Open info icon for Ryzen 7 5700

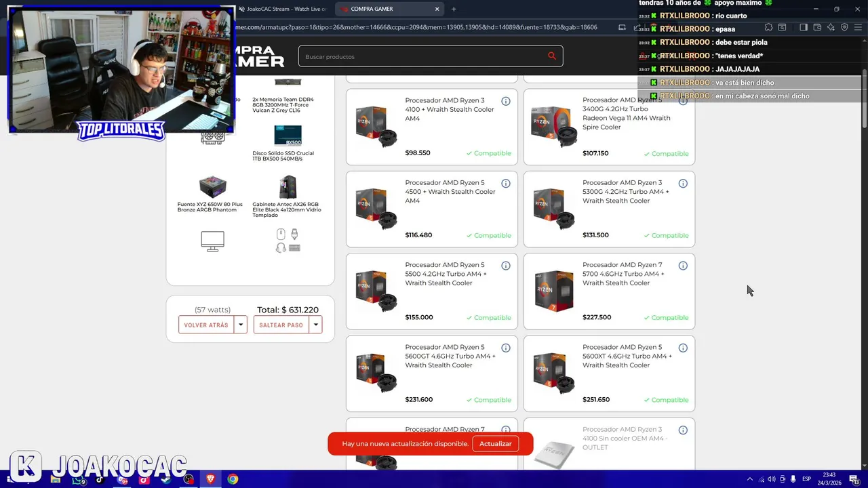(x=683, y=266)
